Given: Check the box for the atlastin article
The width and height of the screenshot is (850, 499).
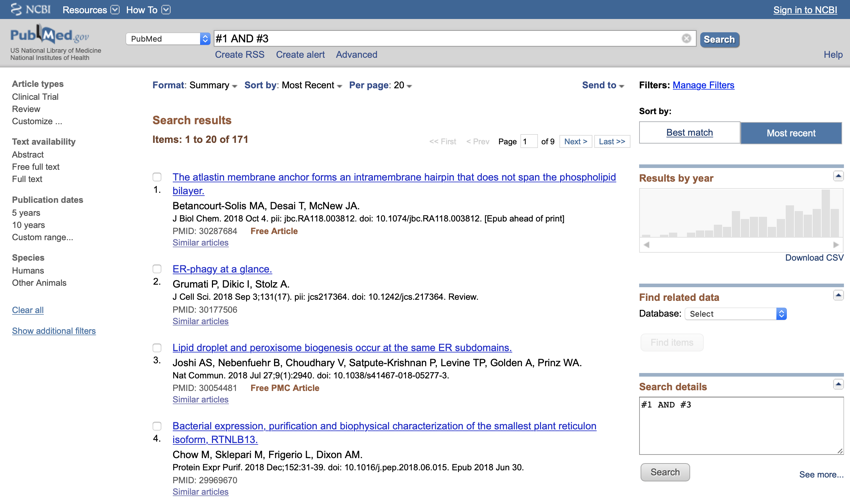Looking at the screenshot, I should [x=157, y=178].
